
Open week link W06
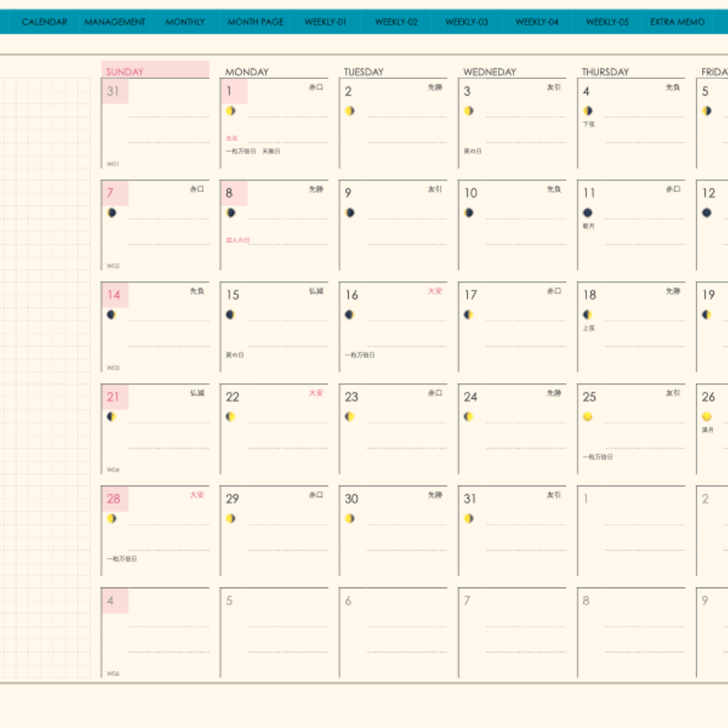coord(113,673)
